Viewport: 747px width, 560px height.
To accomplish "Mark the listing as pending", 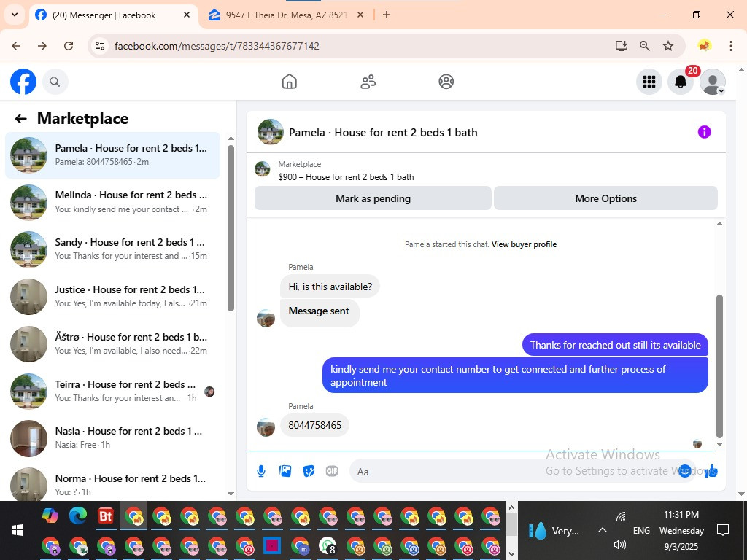I will (373, 198).
